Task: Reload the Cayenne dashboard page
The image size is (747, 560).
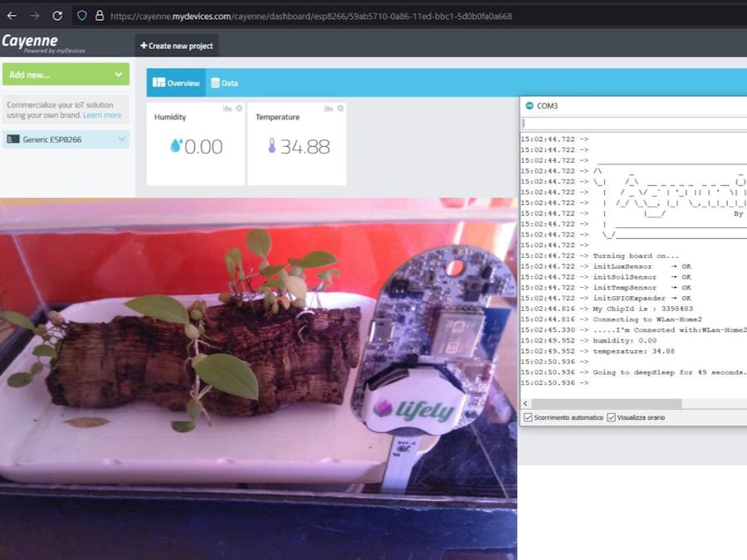Action: pyautogui.click(x=57, y=16)
